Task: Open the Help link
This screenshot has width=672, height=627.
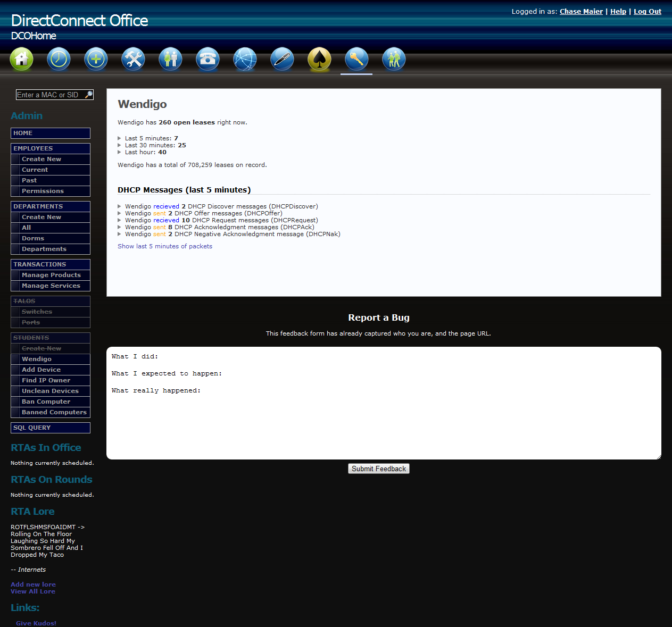Action: tap(618, 11)
